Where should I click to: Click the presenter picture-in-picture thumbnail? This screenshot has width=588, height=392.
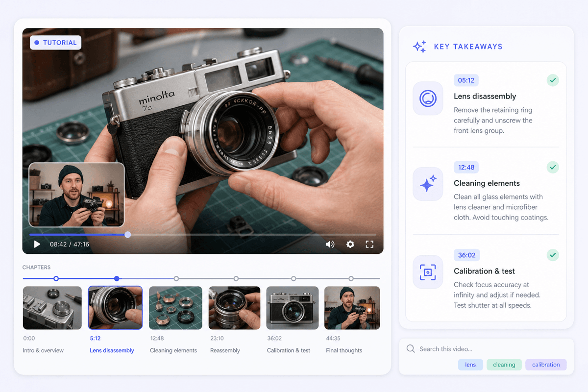(76, 195)
